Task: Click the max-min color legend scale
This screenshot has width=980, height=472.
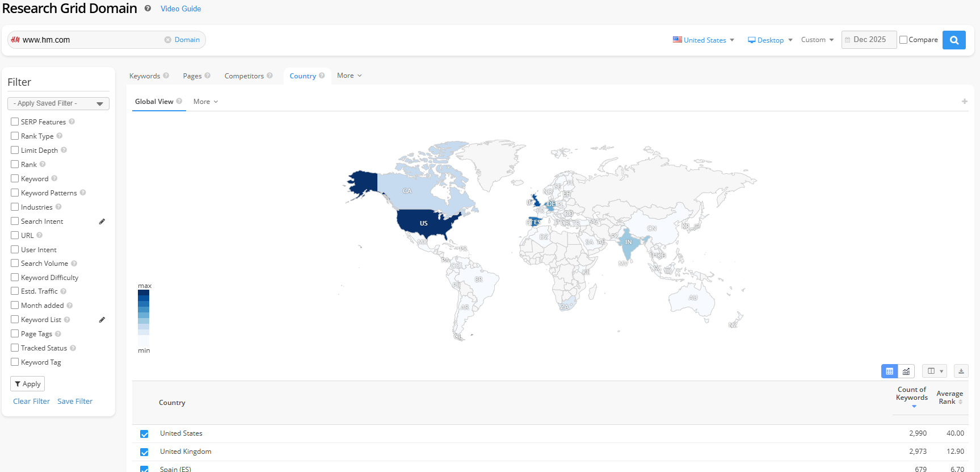Action: [144, 318]
